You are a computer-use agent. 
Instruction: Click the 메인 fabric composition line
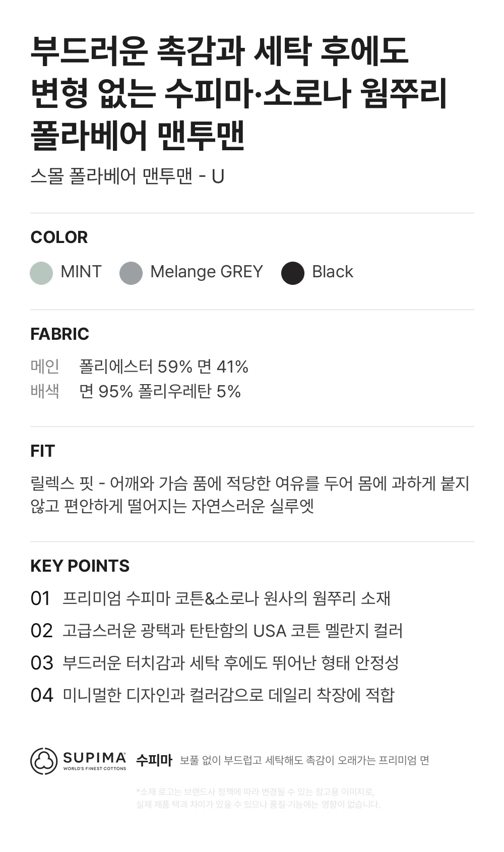click(x=139, y=367)
